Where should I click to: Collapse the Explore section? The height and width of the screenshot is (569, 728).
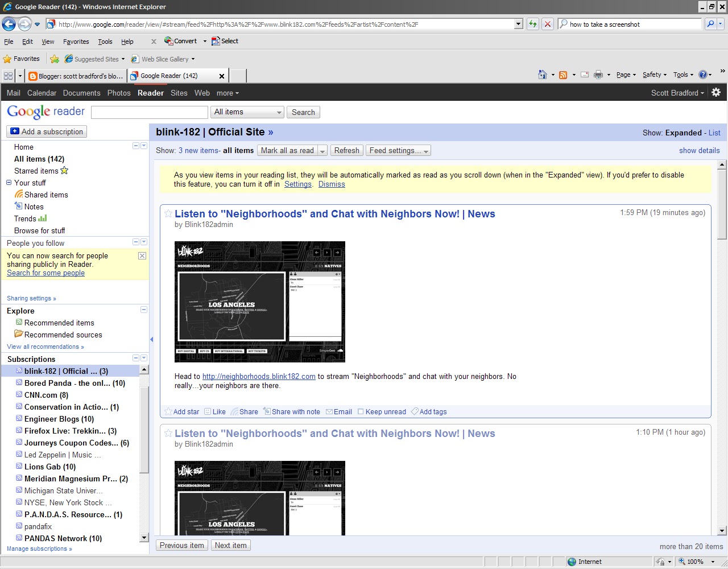(x=144, y=310)
